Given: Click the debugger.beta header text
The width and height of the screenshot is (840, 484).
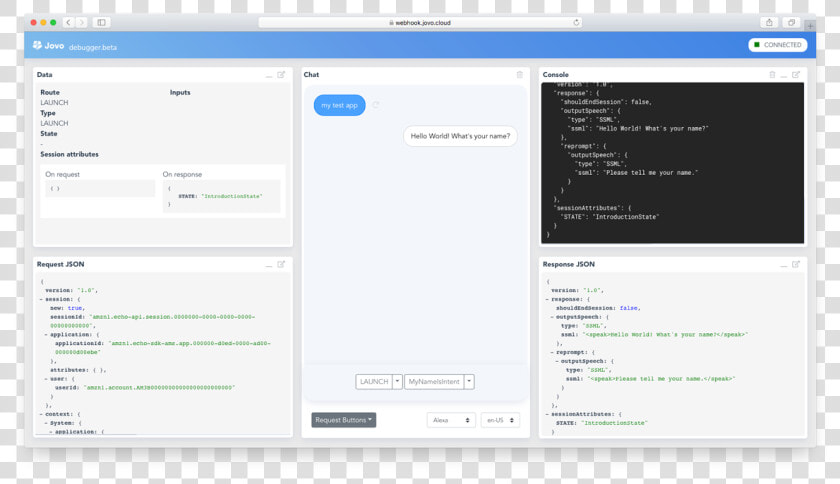Looking at the screenshot, I should [x=93, y=47].
